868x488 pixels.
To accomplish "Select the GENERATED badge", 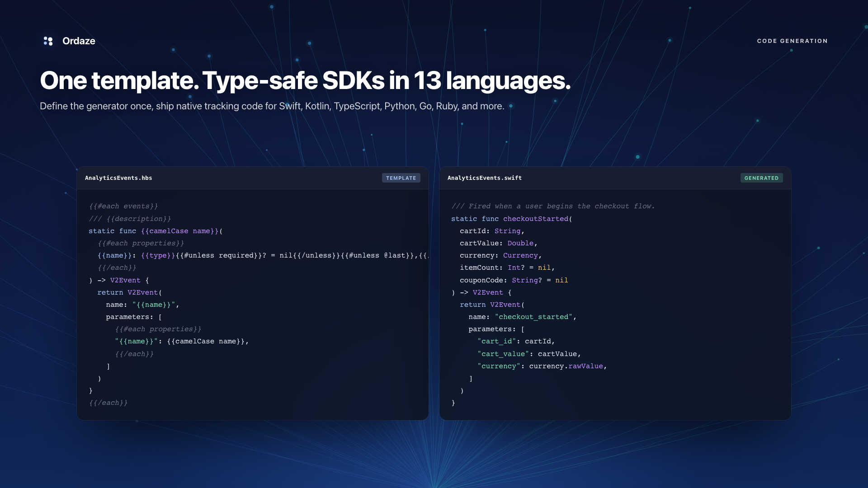I will (x=761, y=178).
